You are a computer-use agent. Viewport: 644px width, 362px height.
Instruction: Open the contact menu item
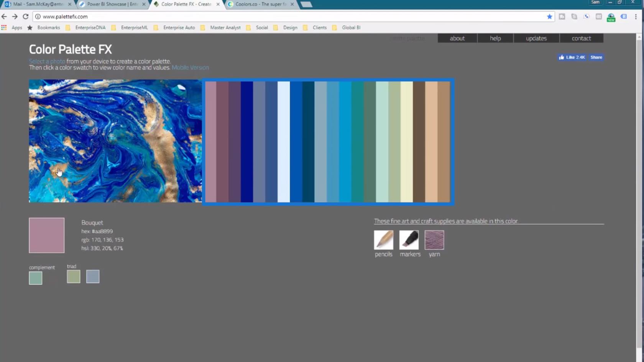(581, 38)
